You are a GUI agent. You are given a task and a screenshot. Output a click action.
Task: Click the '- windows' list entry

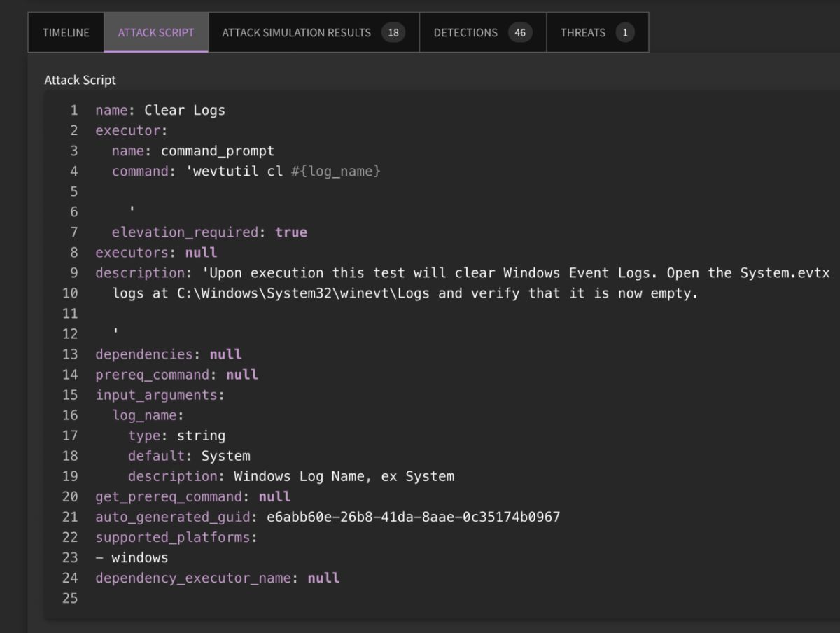pos(132,557)
